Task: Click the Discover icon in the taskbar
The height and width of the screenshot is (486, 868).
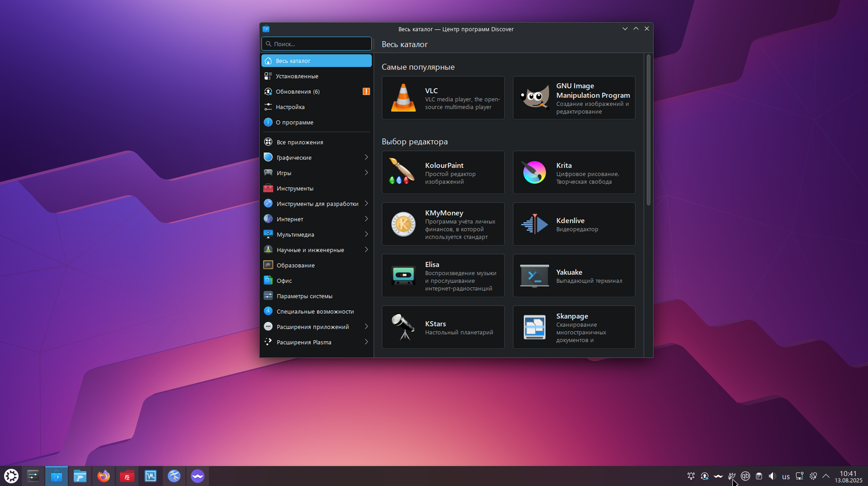Action: tap(56, 476)
